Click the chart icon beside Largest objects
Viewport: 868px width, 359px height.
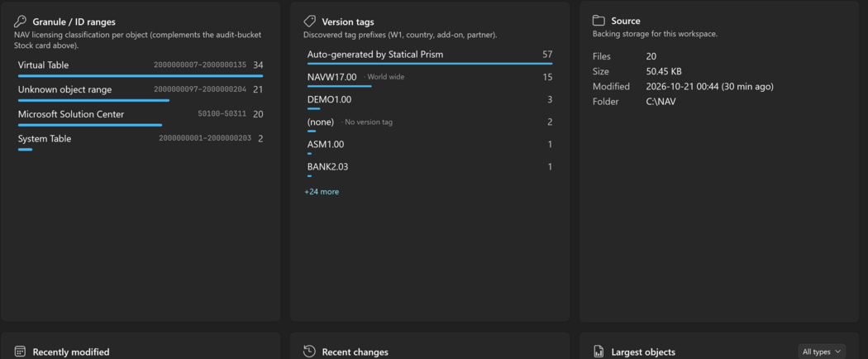click(599, 352)
